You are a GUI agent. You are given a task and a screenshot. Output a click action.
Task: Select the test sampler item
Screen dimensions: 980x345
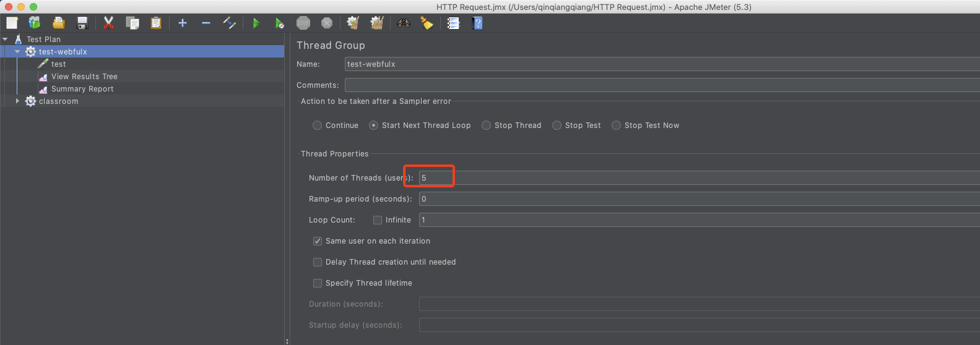59,64
